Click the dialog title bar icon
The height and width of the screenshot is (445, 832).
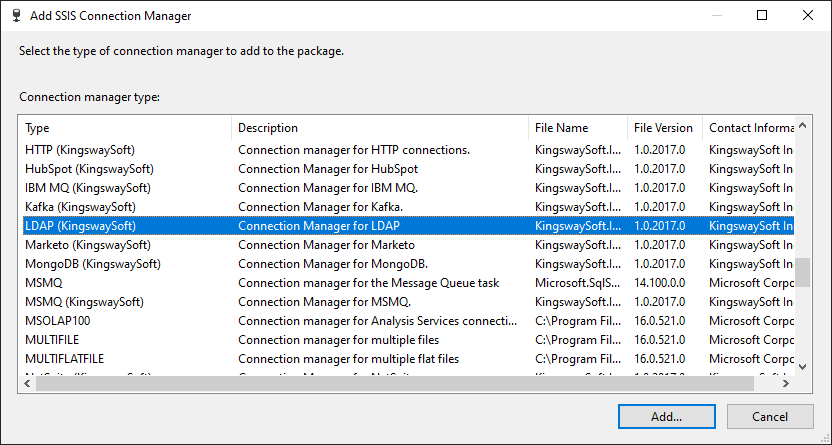[16, 15]
